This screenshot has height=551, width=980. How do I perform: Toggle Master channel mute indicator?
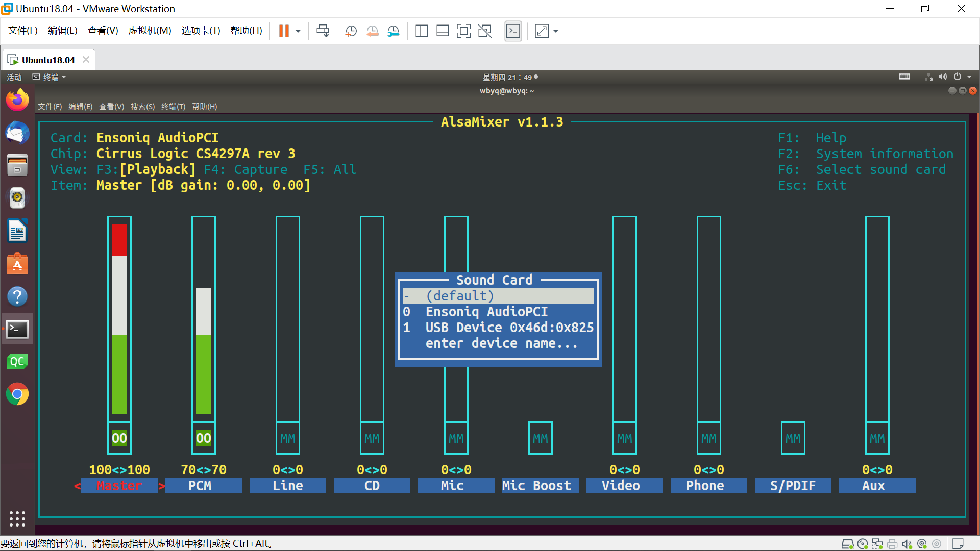[119, 438]
